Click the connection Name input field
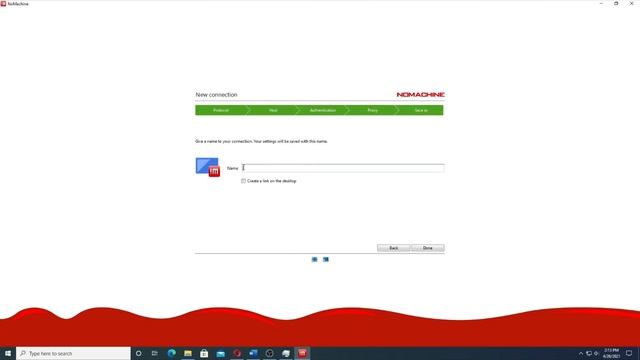Viewport: 640px width, 360px height. (343, 168)
